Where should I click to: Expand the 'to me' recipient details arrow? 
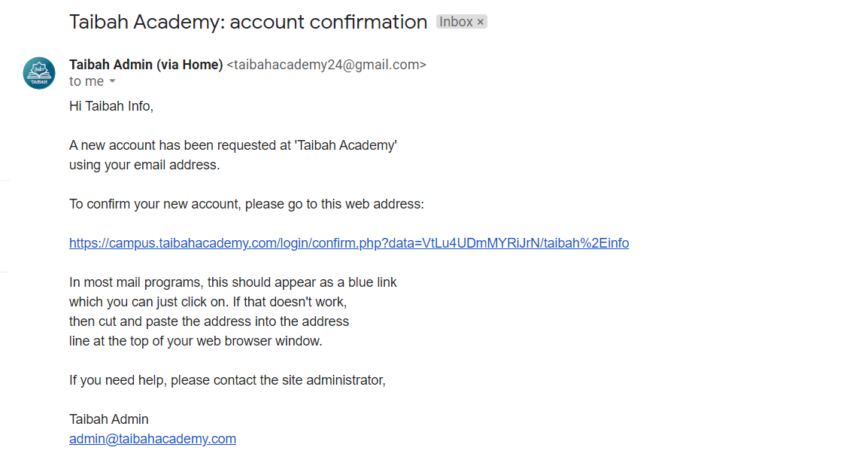[112, 81]
